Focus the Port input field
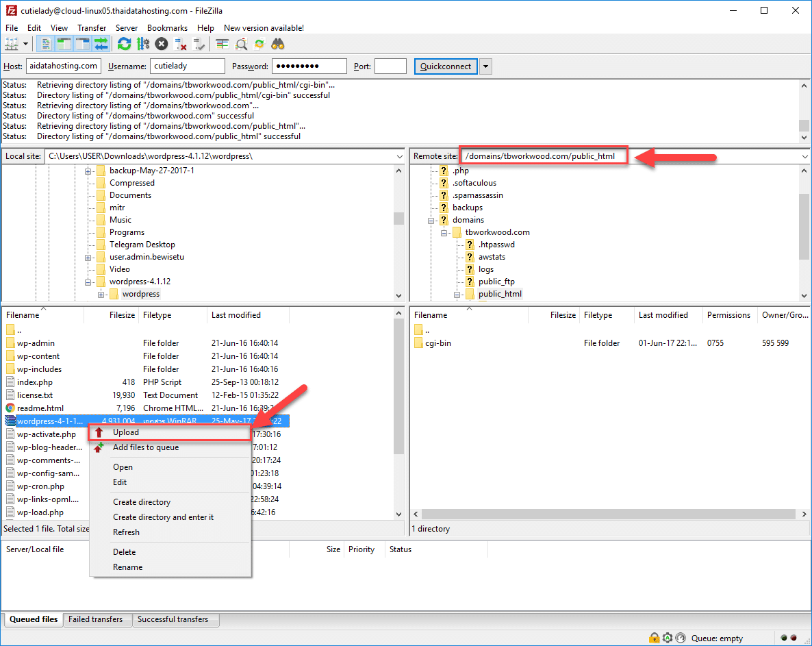The height and width of the screenshot is (646, 812). click(x=390, y=66)
